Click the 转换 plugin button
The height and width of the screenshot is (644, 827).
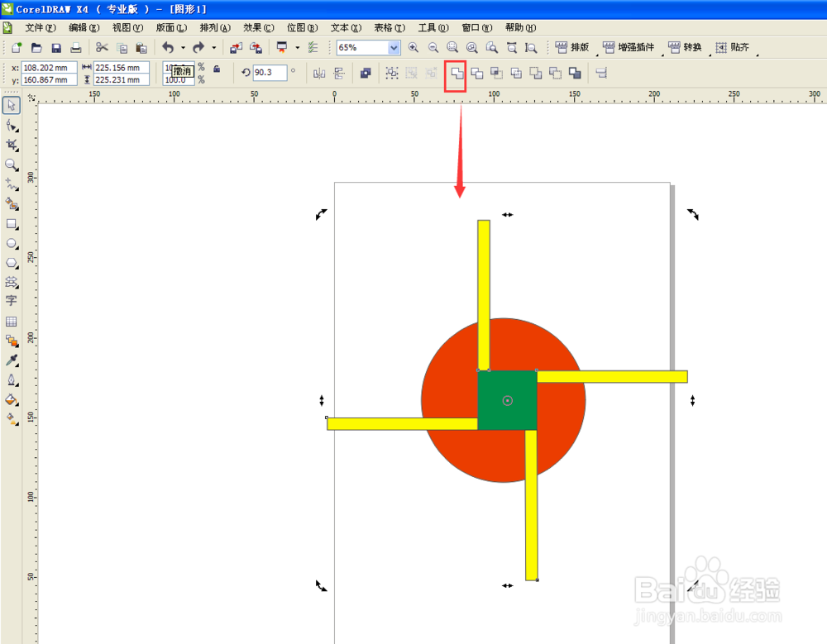tap(685, 47)
